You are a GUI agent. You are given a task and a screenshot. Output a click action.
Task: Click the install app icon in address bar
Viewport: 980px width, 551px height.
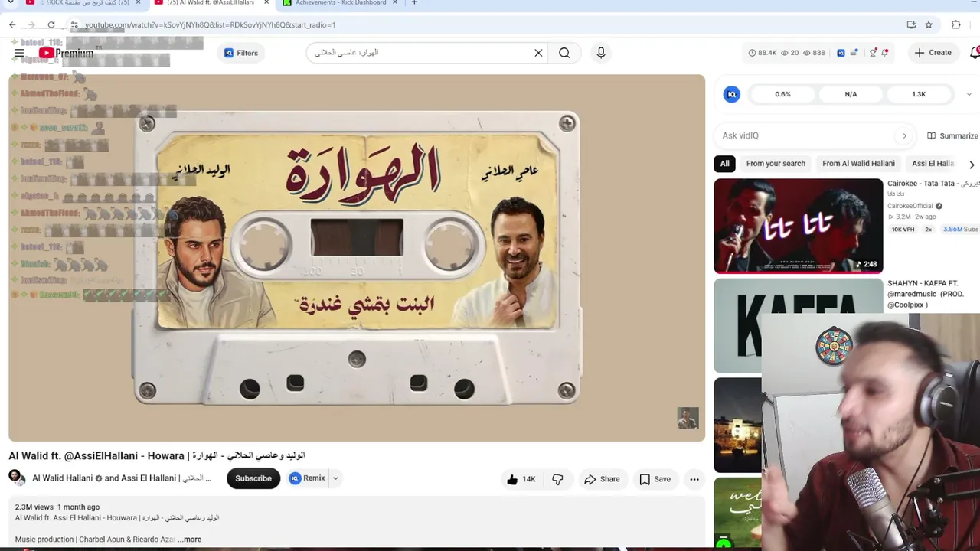(911, 24)
